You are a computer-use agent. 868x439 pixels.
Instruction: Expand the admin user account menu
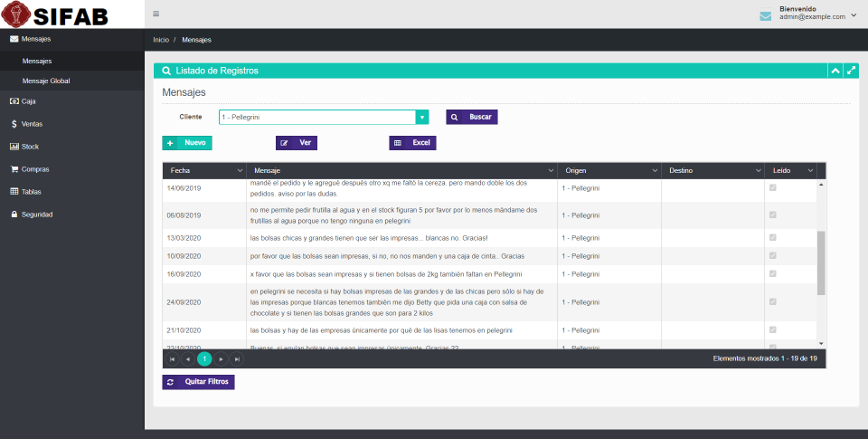(854, 14)
